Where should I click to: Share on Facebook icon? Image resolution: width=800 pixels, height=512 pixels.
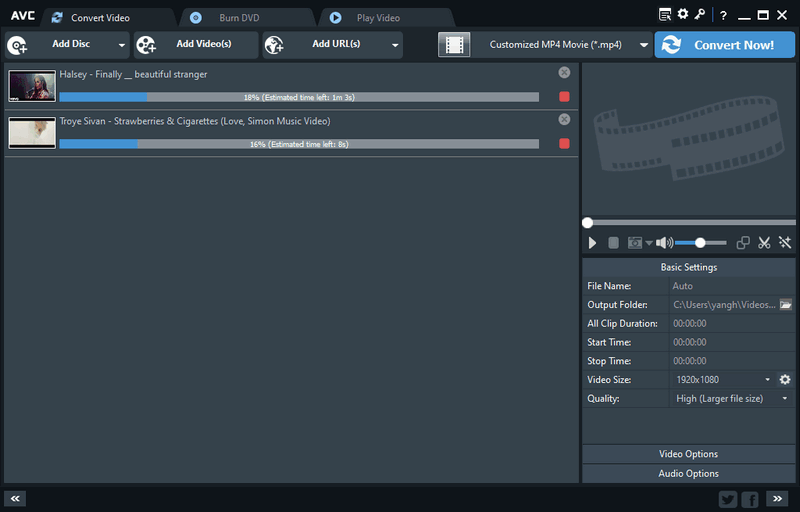pyautogui.click(x=750, y=499)
